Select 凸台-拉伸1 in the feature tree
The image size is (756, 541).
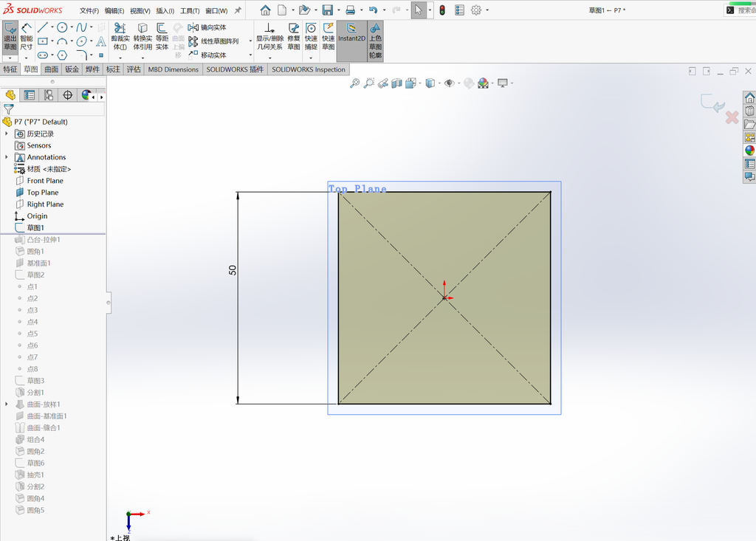44,240
